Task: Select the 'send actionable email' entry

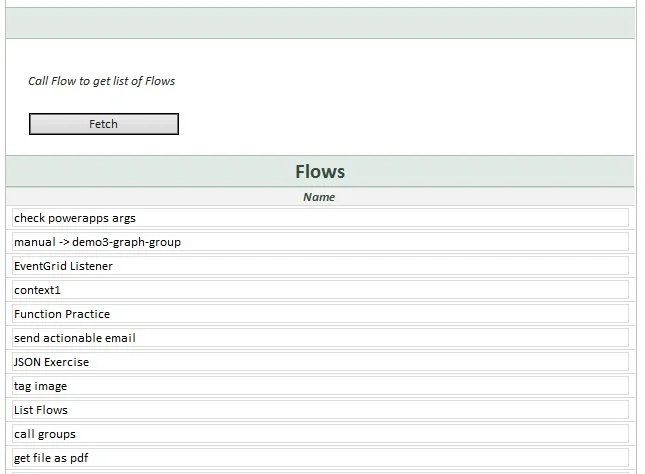Action: (320, 338)
